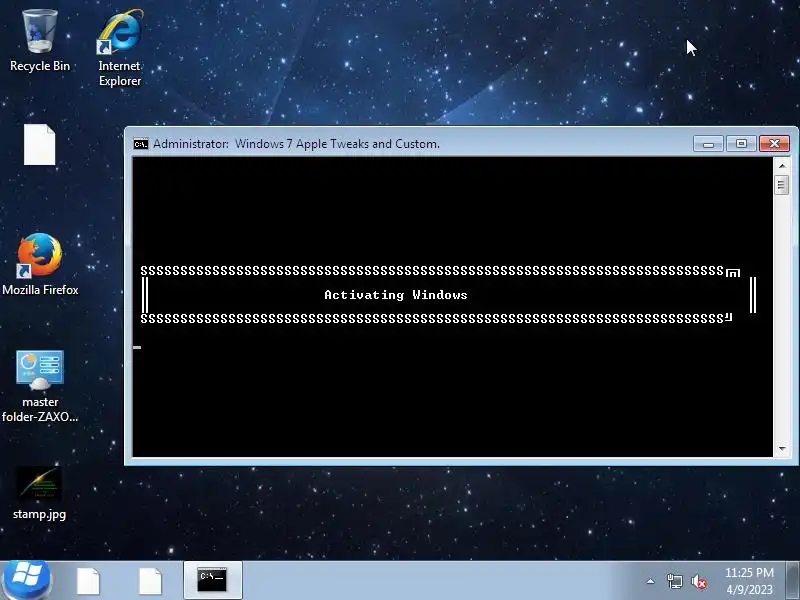Image resolution: width=800 pixels, height=600 pixels.
Task: Open the Mozilla Firefox desktop shortcut
Action: point(40,264)
